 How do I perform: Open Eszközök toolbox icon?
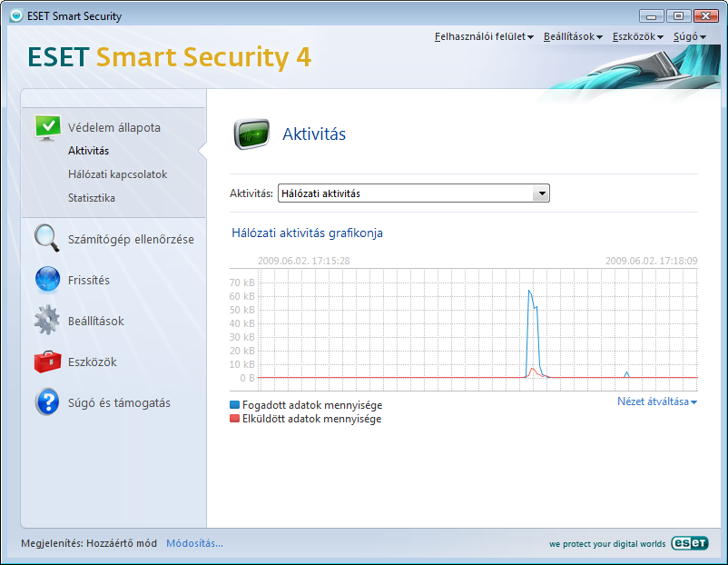coord(47,361)
